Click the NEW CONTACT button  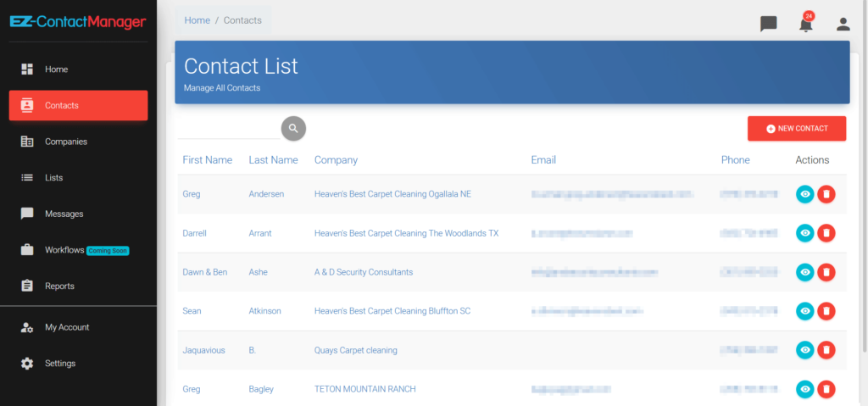(797, 129)
